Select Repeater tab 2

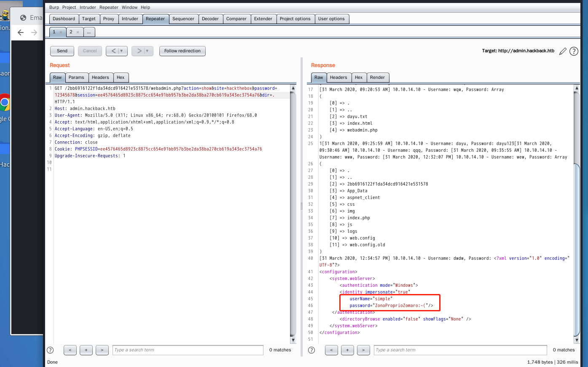(x=71, y=32)
